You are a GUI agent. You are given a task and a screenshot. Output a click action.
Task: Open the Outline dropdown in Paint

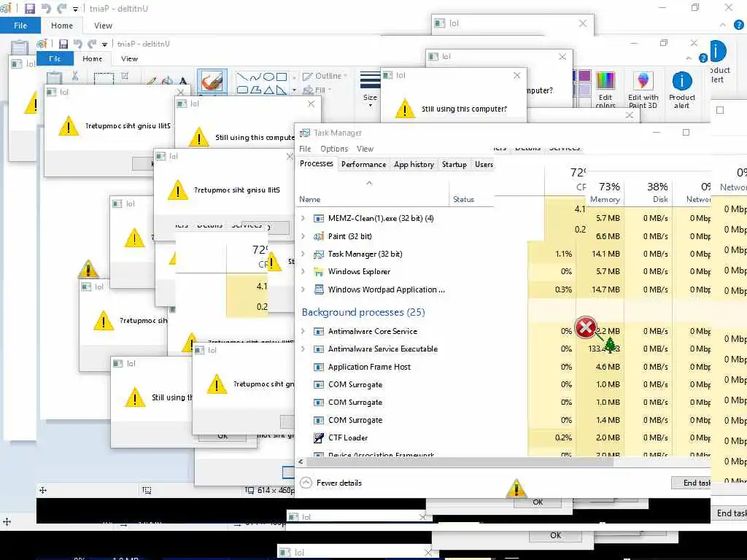325,76
